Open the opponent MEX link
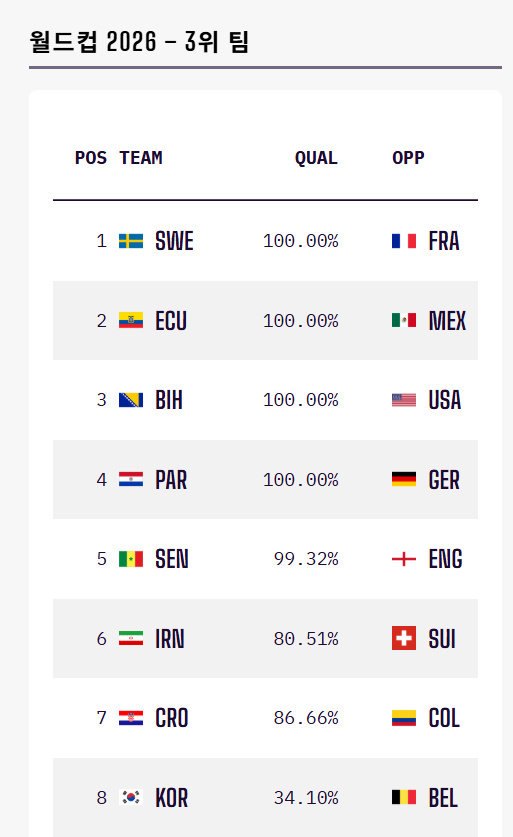 tap(447, 320)
